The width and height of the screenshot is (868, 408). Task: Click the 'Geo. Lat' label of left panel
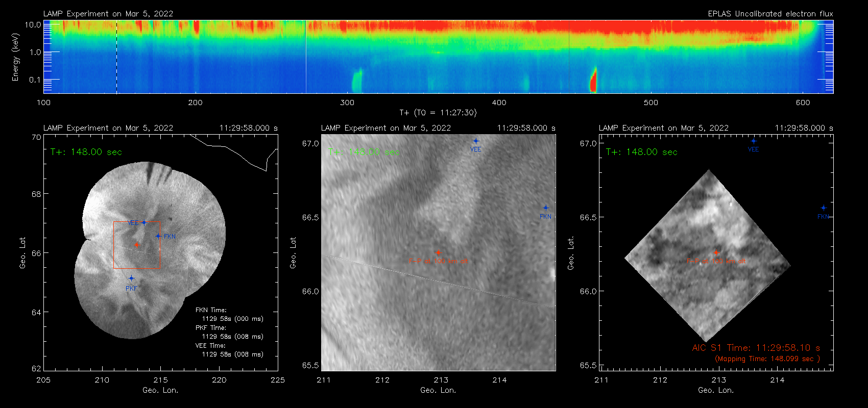(x=22, y=252)
